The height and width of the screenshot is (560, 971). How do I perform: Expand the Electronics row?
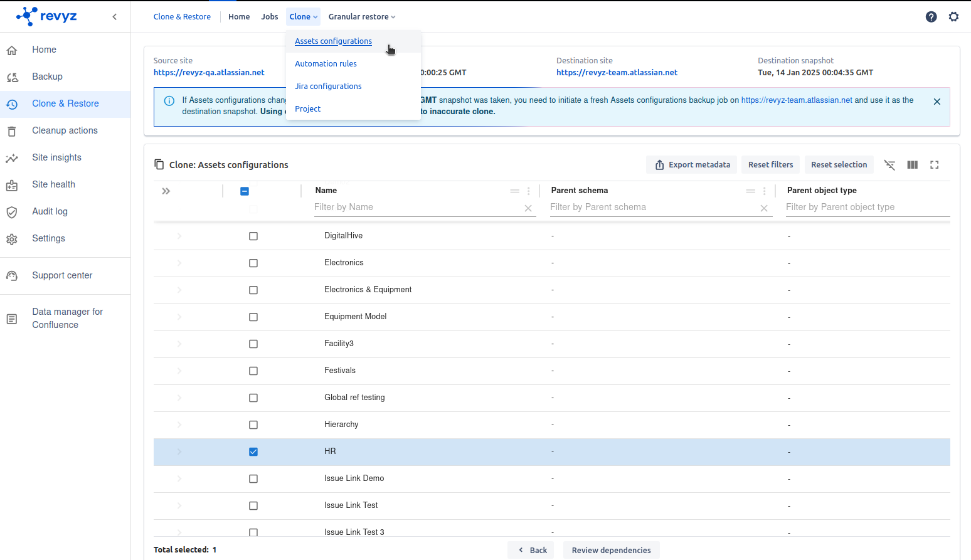pyautogui.click(x=179, y=263)
